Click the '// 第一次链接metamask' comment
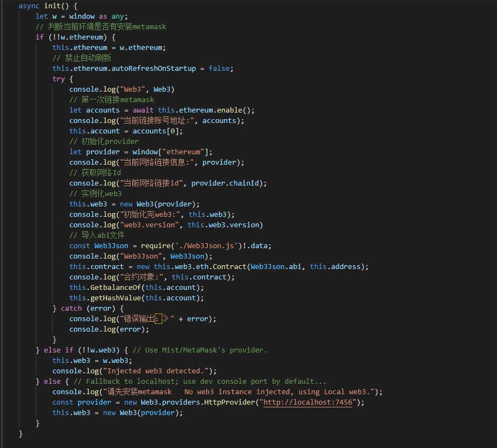This screenshot has width=497, height=448. [111, 100]
